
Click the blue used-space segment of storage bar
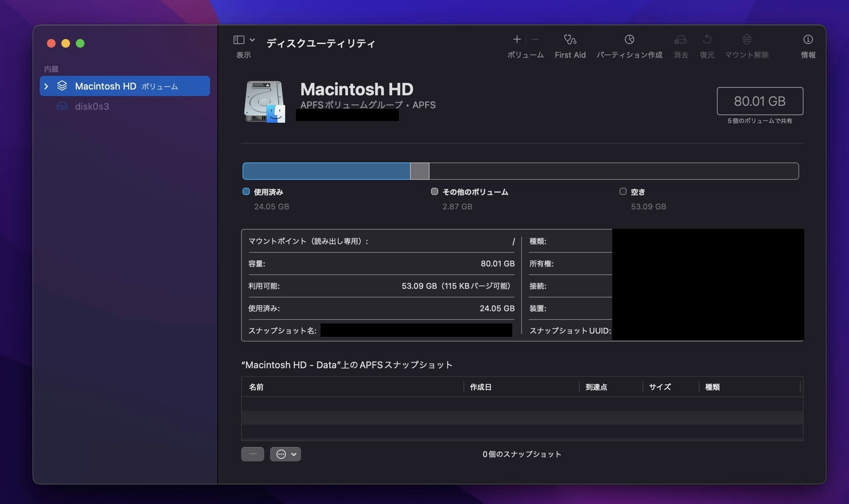click(325, 171)
